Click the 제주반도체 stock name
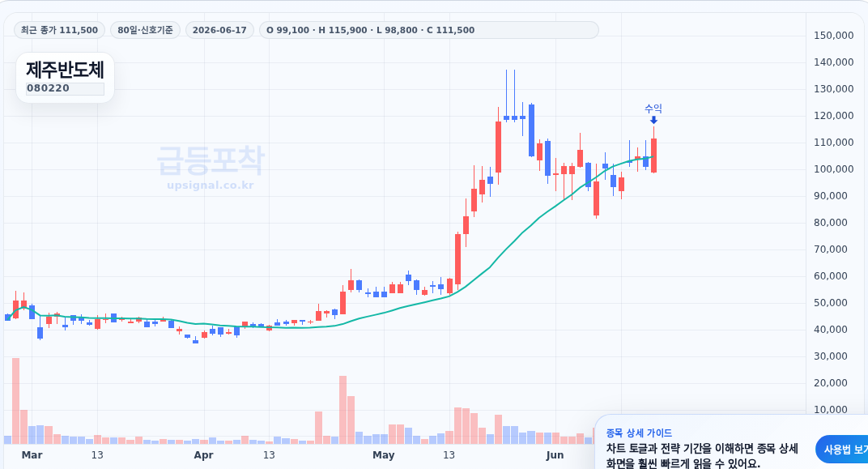Viewport: 868px width, 469px height. (x=66, y=70)
